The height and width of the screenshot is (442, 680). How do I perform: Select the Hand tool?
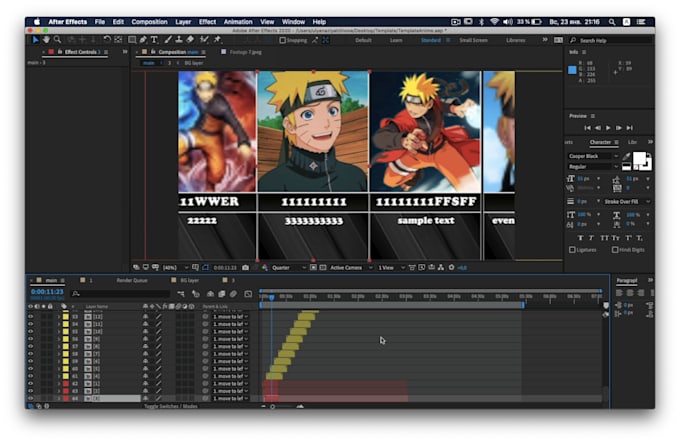[46, 40]
